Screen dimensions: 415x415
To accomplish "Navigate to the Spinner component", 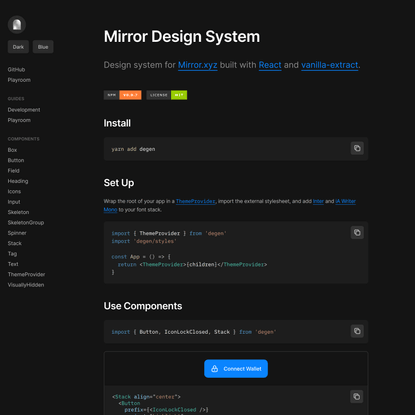I will tap(17, 233).
